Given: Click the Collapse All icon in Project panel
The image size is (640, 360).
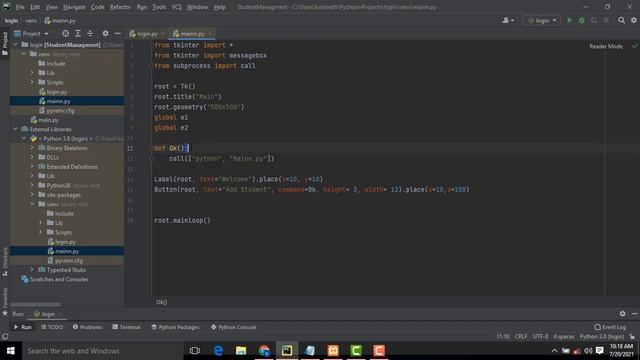Looking at the screenshot, I should pos(90,33).
